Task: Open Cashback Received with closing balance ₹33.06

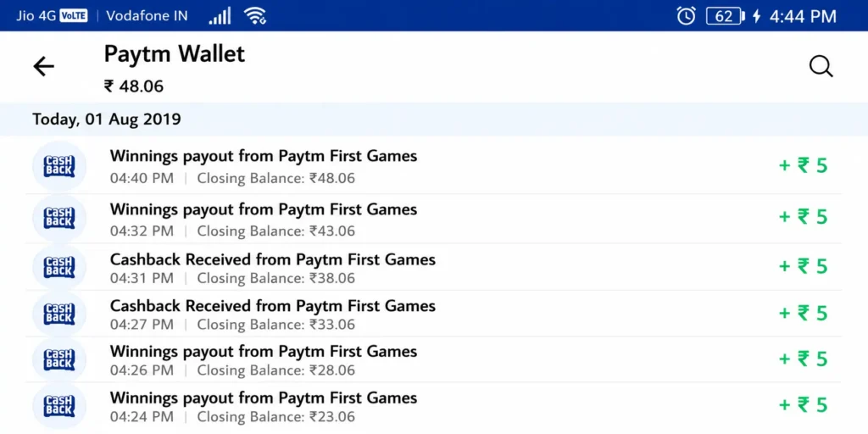Action: (x=434, y=314)
